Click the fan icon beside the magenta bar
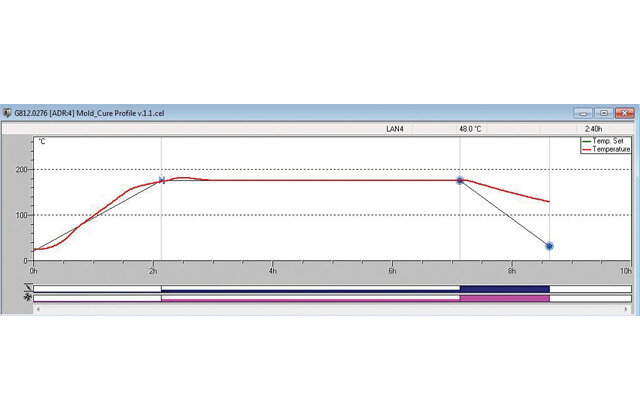This screenshot has width=640, height=420. [x=28, y=298]
